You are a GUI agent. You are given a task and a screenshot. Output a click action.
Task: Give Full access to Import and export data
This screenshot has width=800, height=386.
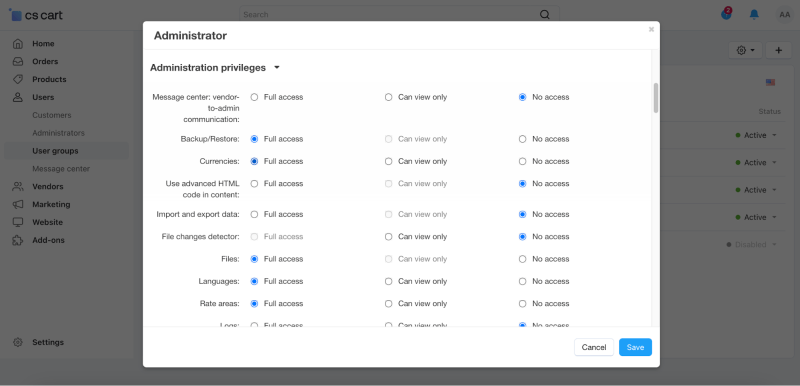[254, 214]
